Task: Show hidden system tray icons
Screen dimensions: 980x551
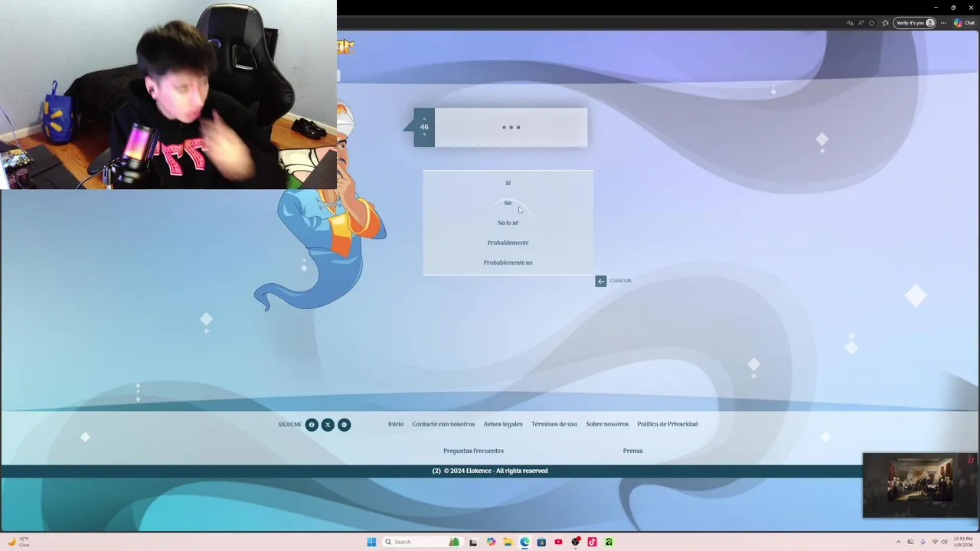Action: (x=898, y=542)
